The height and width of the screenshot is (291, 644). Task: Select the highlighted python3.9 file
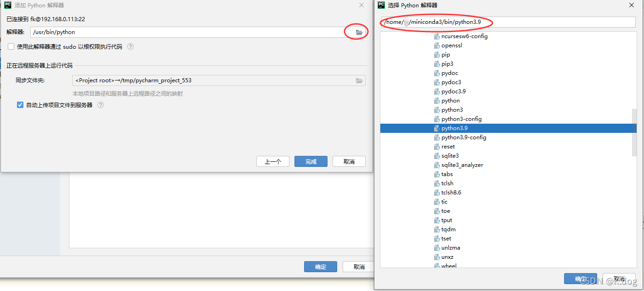[508, 128]
